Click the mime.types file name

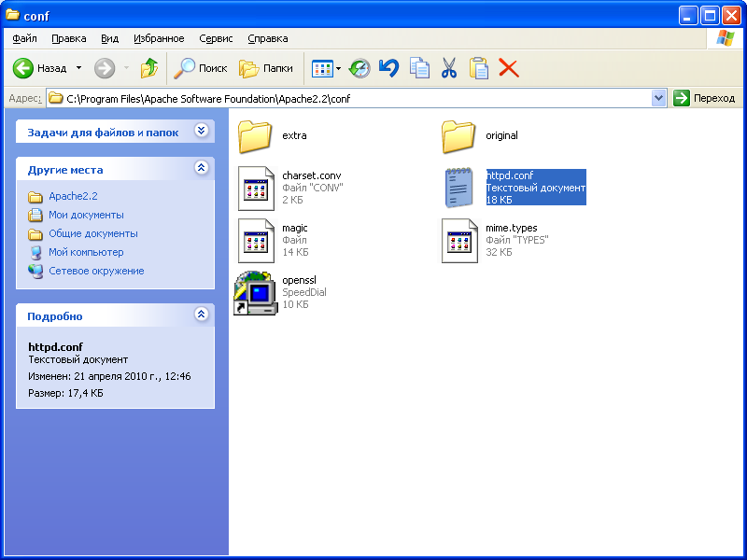coord(511,228)
